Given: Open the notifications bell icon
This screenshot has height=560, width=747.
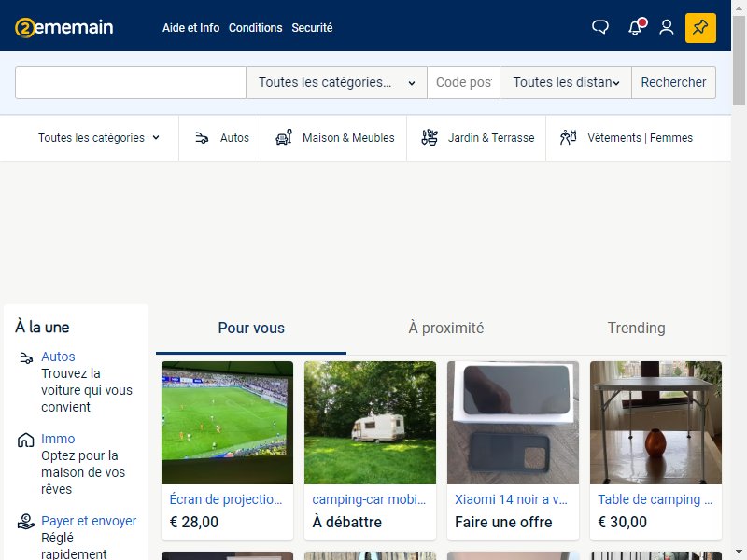Looking at the screenshot, I should click(x=637, y=27).
